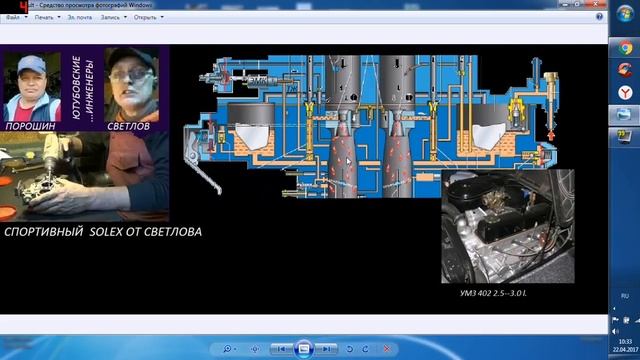This screenshot has width=640, height=360.
Task: Click the Action Center flag icon
Action: click(x=616, y=320)
